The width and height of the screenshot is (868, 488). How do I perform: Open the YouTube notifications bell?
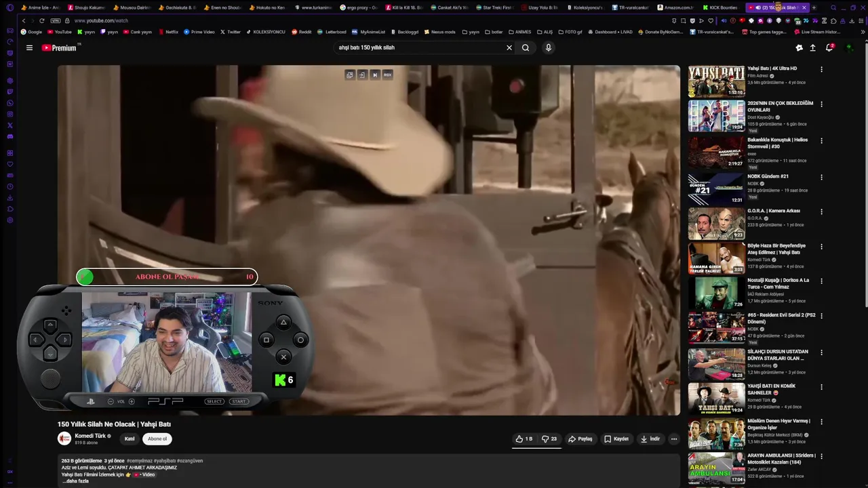(829, 47)
